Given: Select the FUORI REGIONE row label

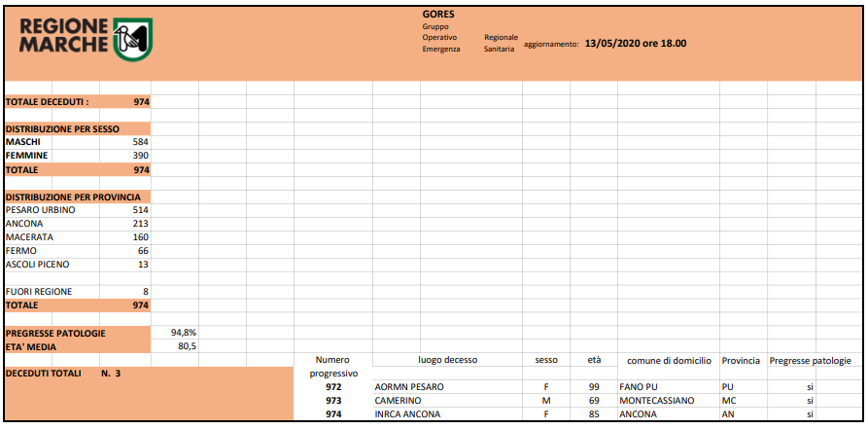Looking at the screenshot, I should (39, 292).
